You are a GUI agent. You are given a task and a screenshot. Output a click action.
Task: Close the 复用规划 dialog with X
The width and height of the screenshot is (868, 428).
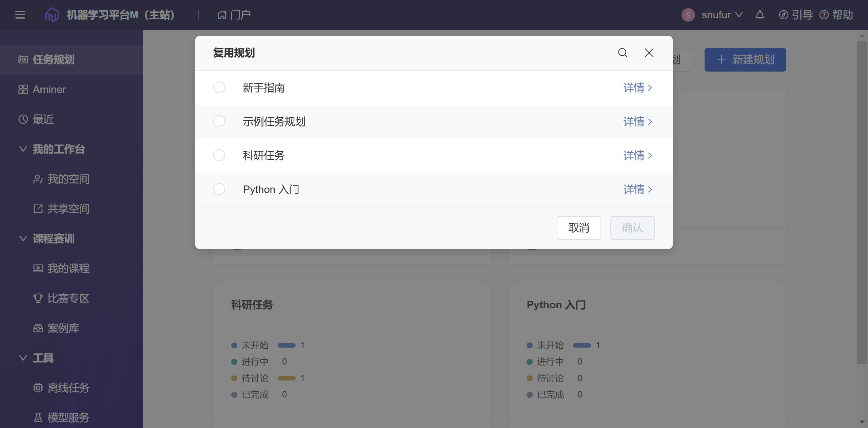point(649,53)
